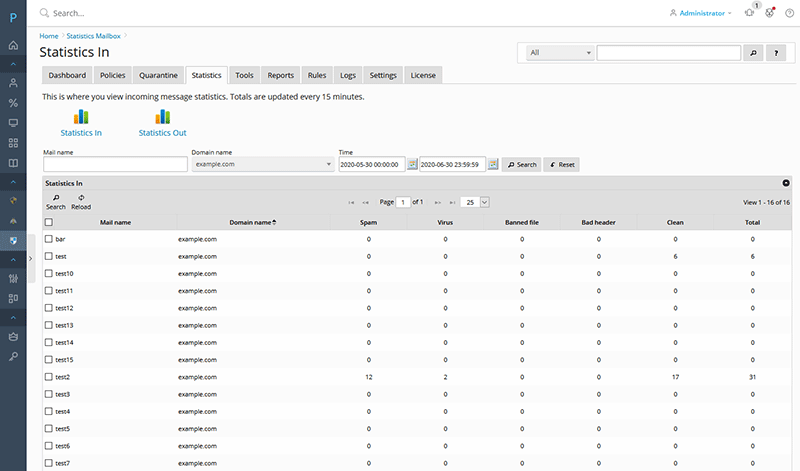800x471 pixels.
Task: Go to the previous page of results
Action: pyautogui.click(x=365, y=203)
